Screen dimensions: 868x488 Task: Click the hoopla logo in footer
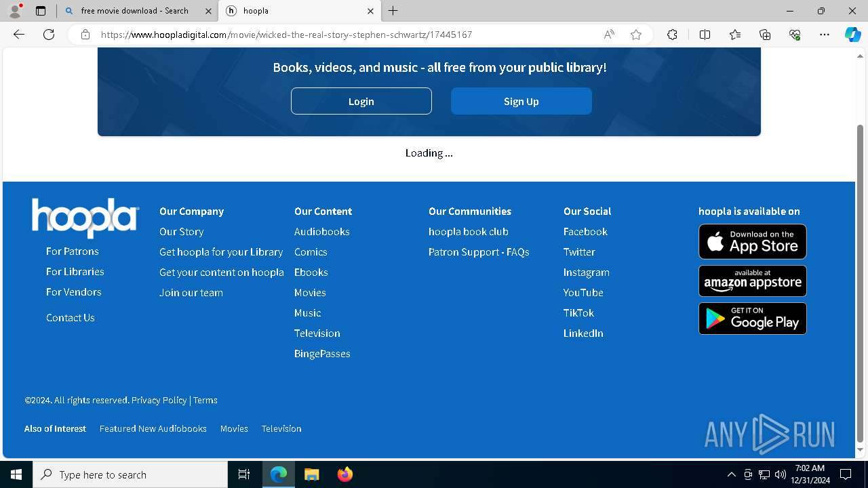[x=85, y=218]
